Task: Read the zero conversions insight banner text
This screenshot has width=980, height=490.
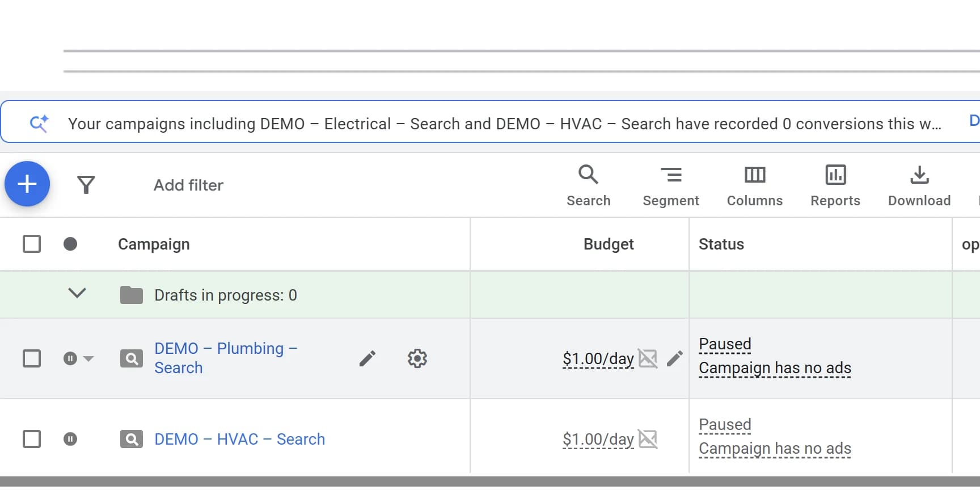Action: [504, 124]
